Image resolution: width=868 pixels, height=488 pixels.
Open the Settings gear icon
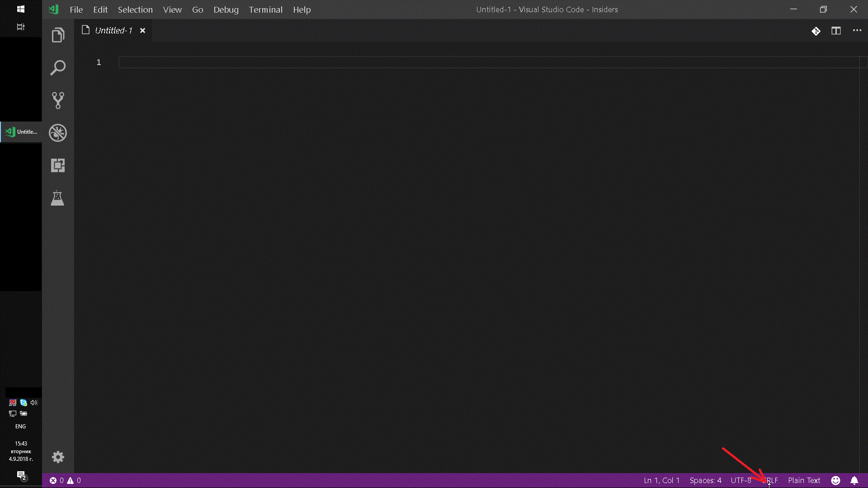(x=57, y=457)
